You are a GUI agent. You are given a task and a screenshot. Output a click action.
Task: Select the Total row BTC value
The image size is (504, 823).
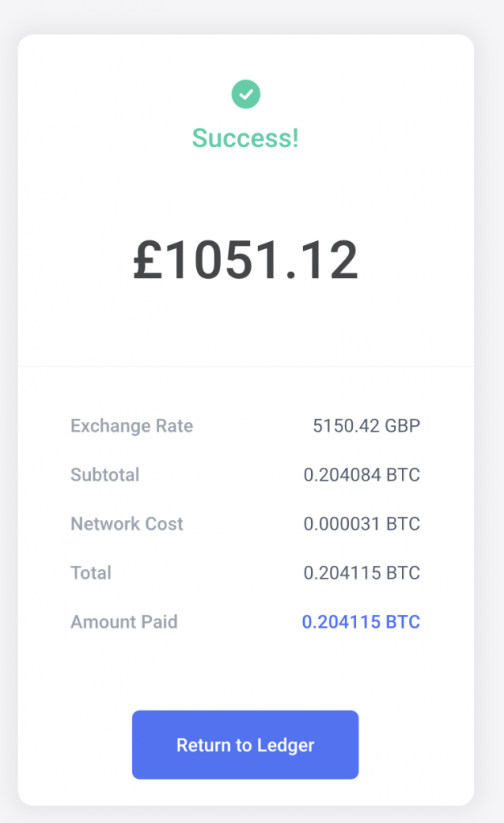(361, 573)
